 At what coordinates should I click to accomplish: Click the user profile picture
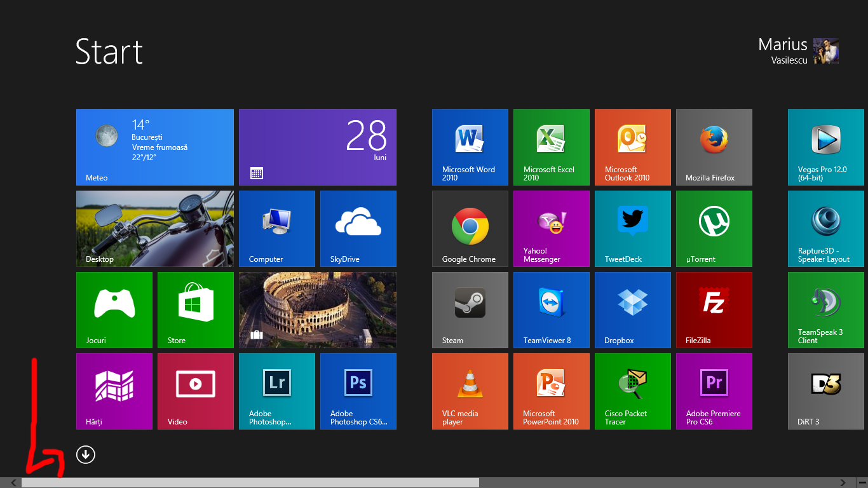pyautogui.click(x=826, y=51)
